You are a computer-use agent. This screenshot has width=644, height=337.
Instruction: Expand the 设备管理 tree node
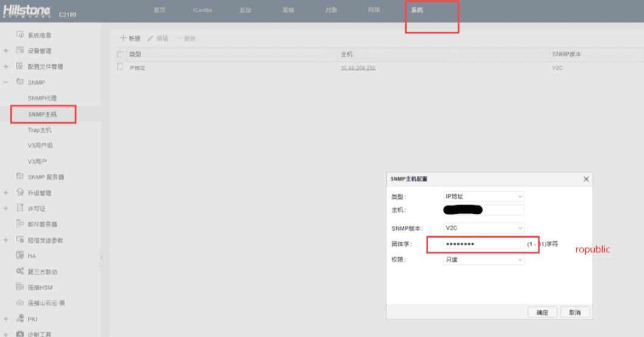[5, 50]
